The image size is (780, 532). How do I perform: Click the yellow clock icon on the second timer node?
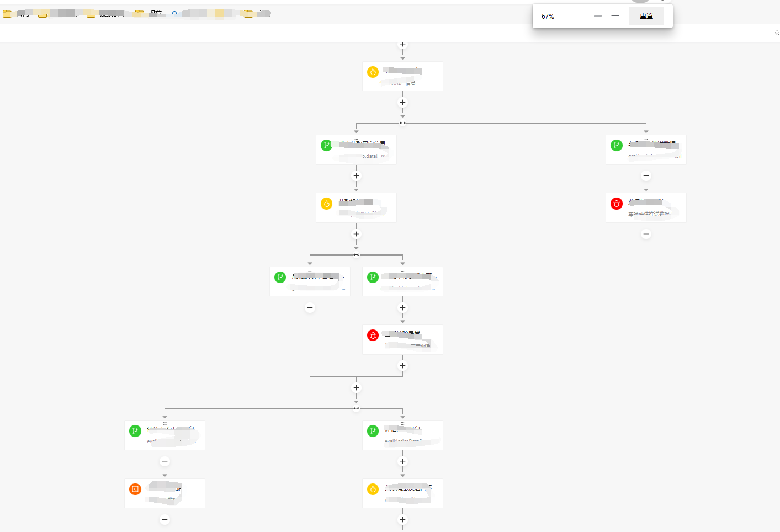(x=326, y=204)
